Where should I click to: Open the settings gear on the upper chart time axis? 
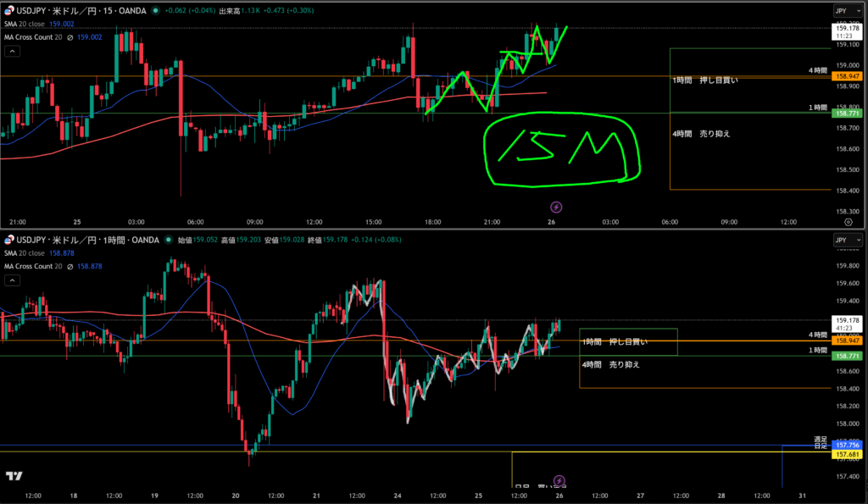click(849, 221)
